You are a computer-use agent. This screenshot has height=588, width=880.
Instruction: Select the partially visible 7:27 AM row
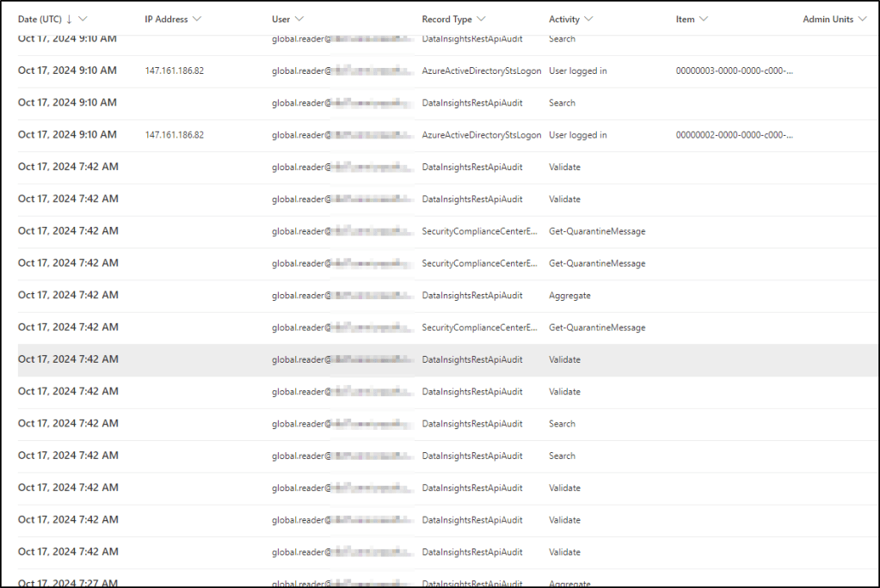68,582
